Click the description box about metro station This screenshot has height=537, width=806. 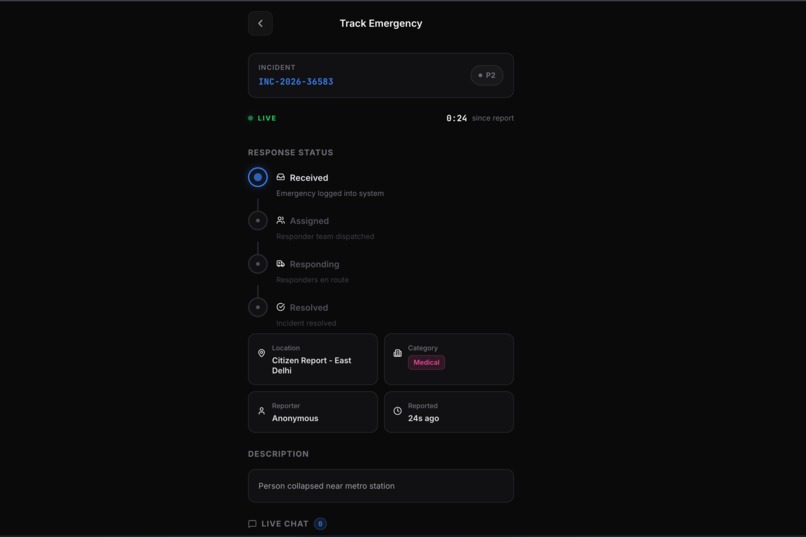click(381, 486)
